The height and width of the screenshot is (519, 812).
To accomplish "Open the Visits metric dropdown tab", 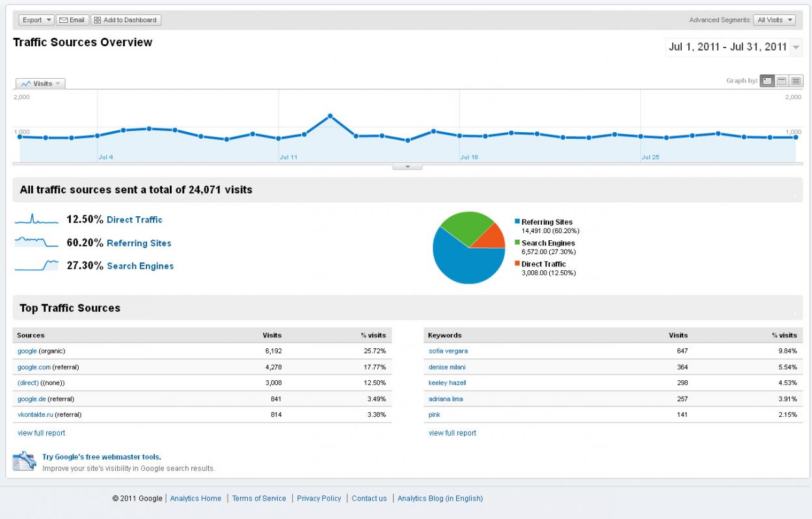I will (40, 84).
